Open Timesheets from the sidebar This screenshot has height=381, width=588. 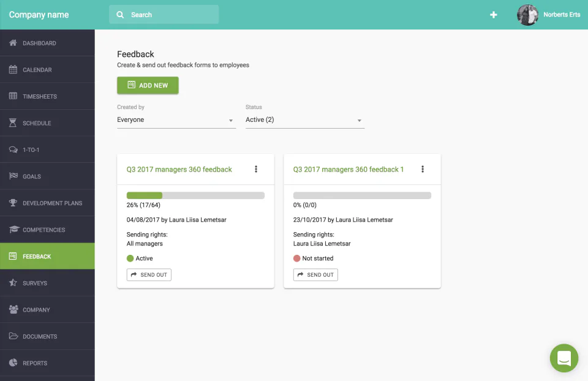pos(47,96)
